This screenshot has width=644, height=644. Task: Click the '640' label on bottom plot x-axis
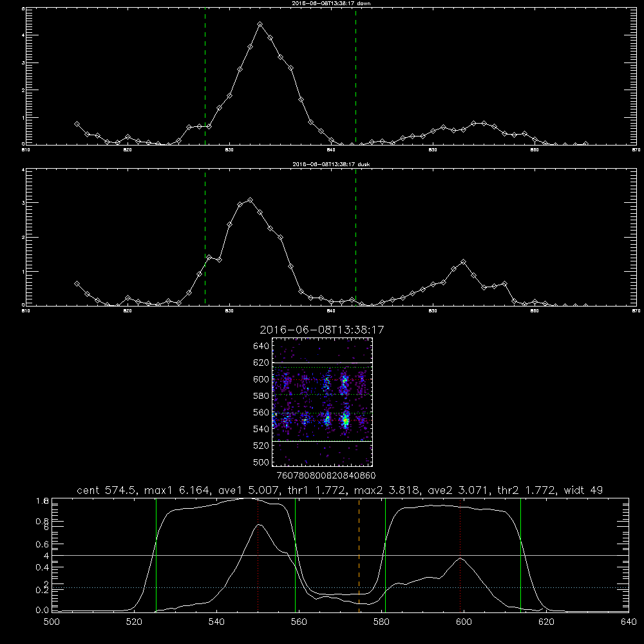tap(629, 622)
